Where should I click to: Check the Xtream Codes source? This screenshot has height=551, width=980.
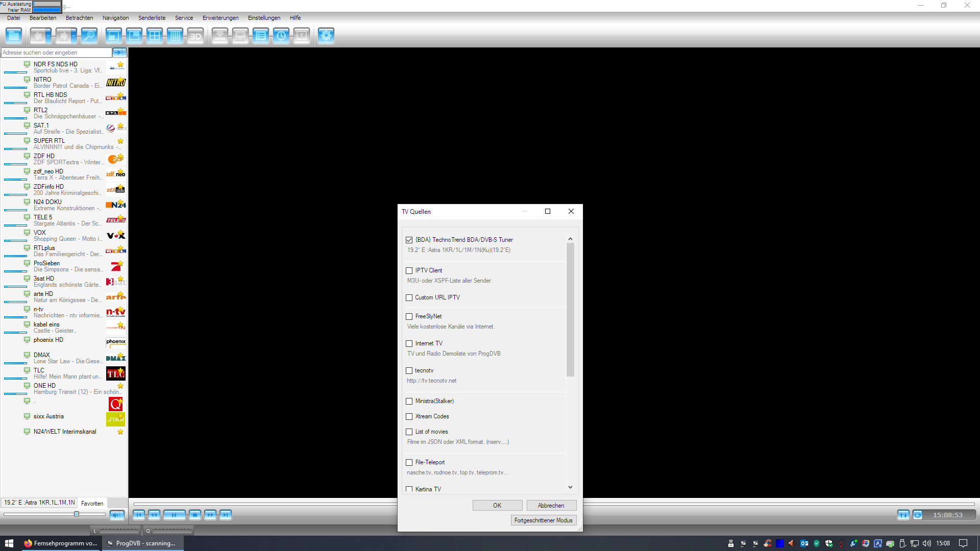coord(409,416)
